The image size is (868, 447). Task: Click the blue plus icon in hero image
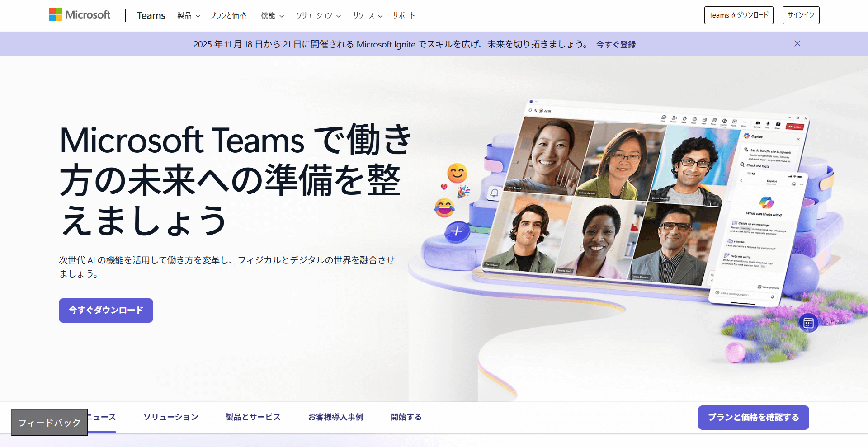click(x=457, y=231)
